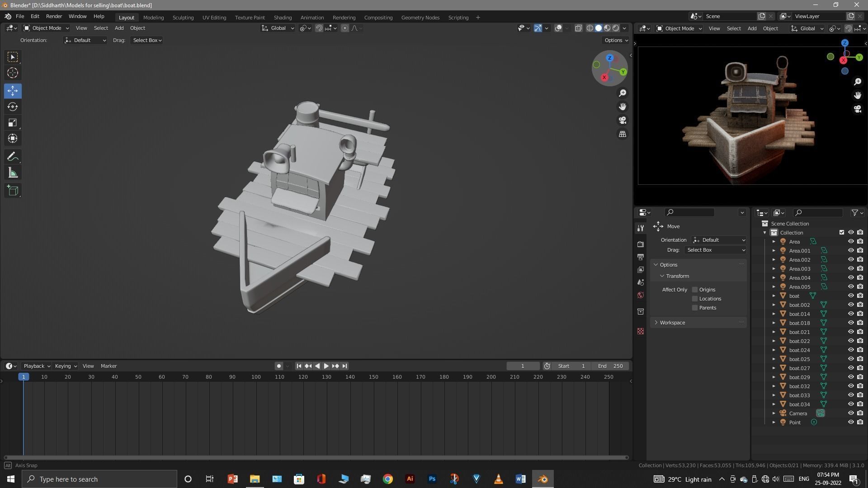
Task: Expand the Camera tree item
Action: click(x=774, y=413)
